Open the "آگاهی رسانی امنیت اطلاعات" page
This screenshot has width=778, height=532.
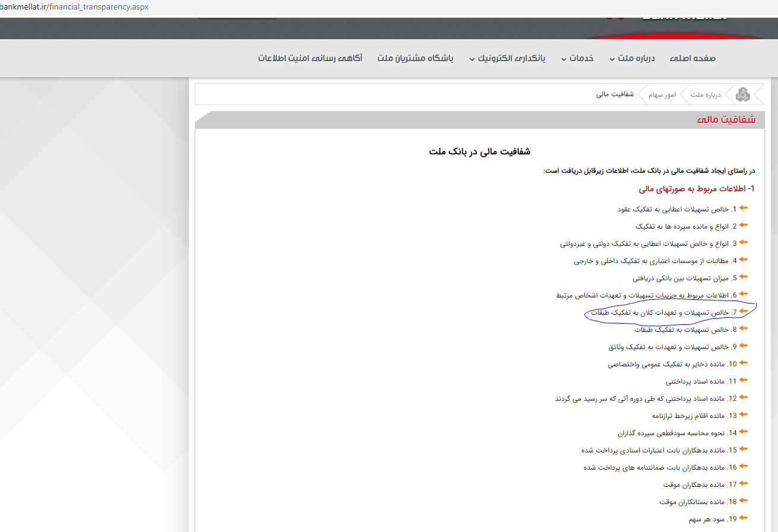click(310, 58)
